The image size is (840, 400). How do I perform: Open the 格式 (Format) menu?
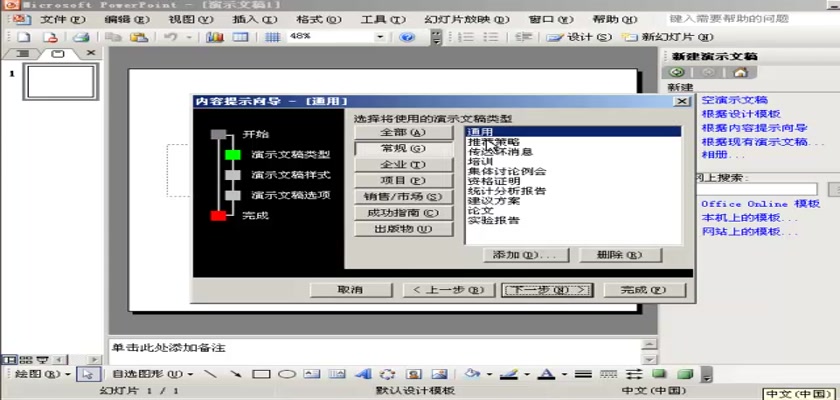(x=319, y=20)
